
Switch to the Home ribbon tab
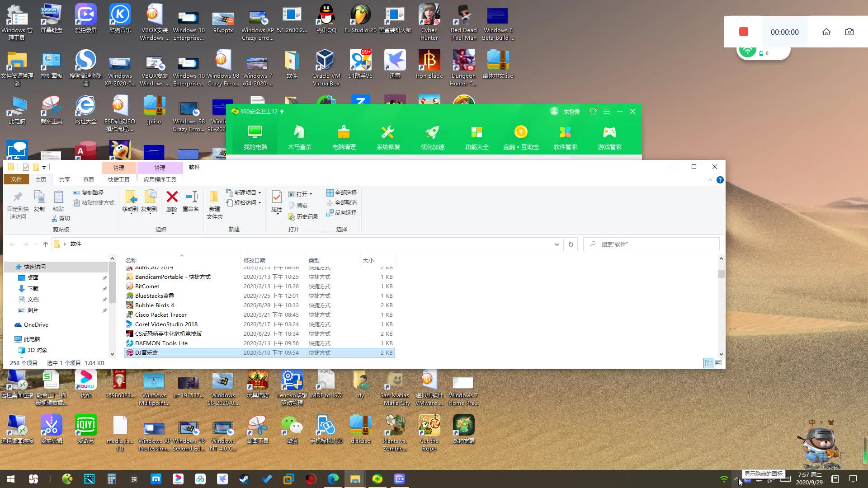point(41,179)
